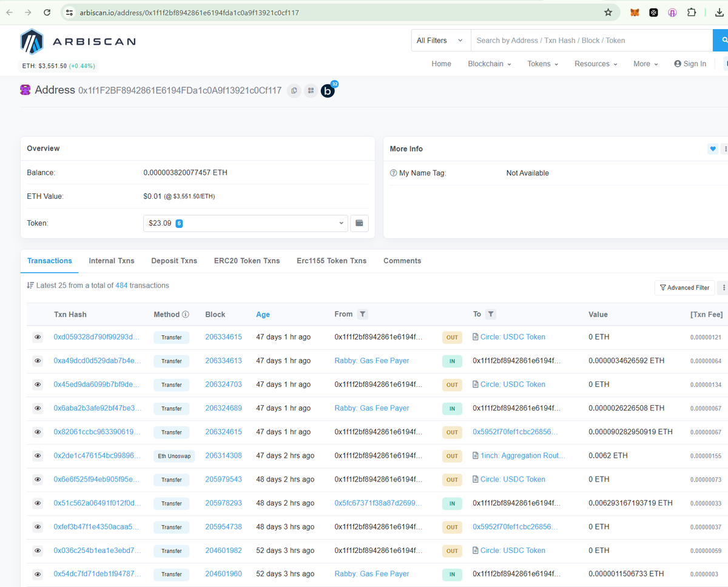Screen dimensions: 728x587
Task: Click Sign In
Action: click(690, 64)
